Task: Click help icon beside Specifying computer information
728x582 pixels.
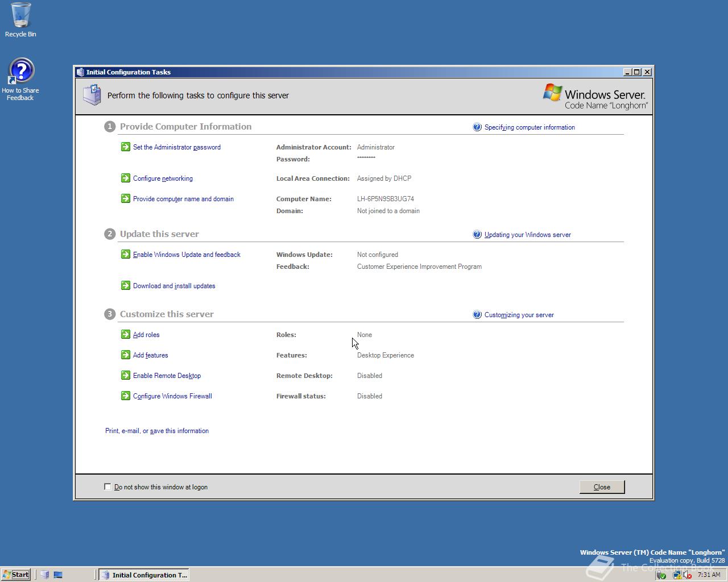Action: click(477, 127)
